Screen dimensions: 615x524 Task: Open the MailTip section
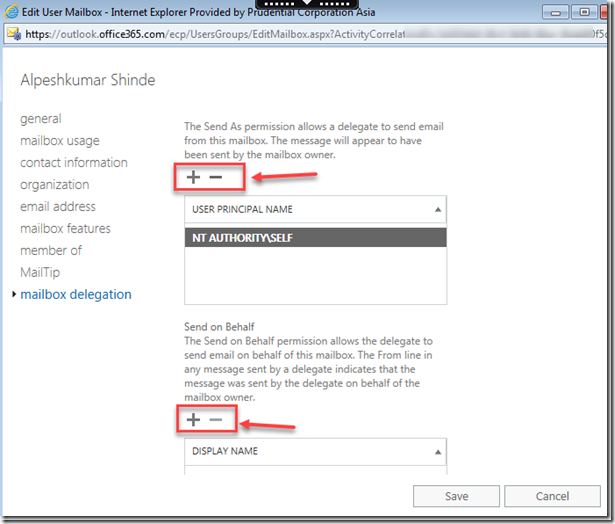click(38, 272)
